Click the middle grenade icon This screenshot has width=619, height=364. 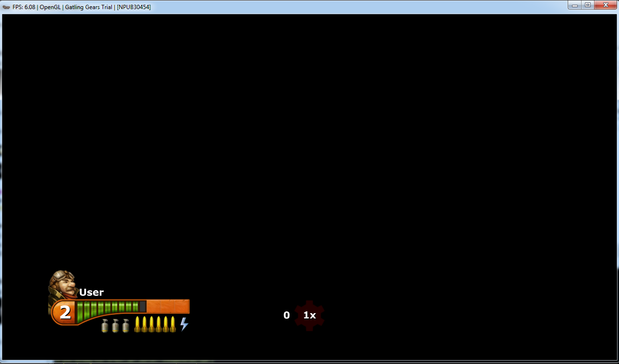point(116,326)
